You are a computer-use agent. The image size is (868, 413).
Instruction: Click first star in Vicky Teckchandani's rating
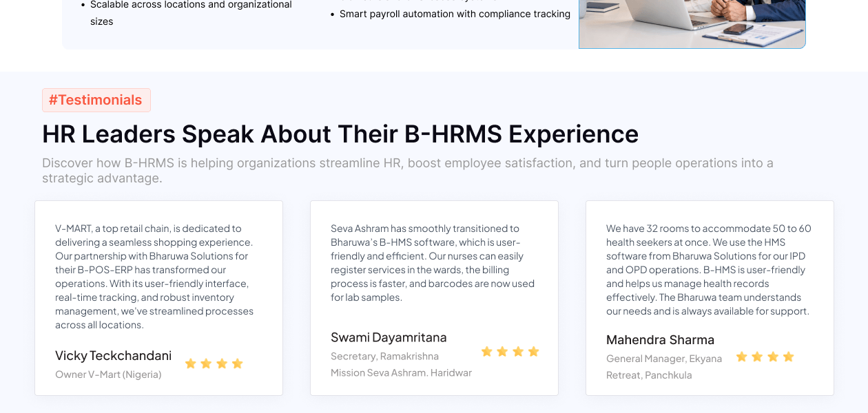191,363
